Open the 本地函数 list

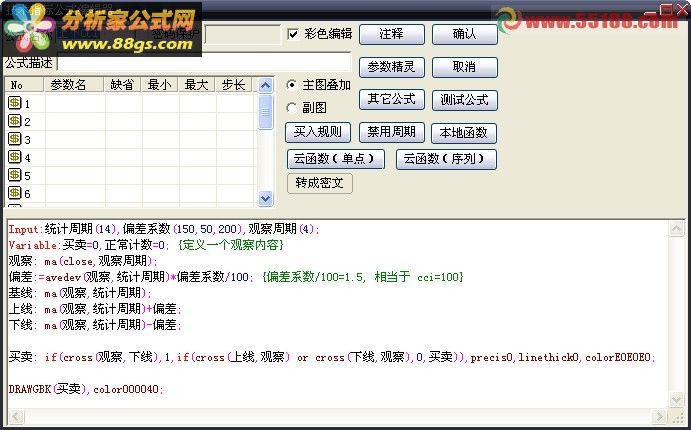(x=464, y=133)
